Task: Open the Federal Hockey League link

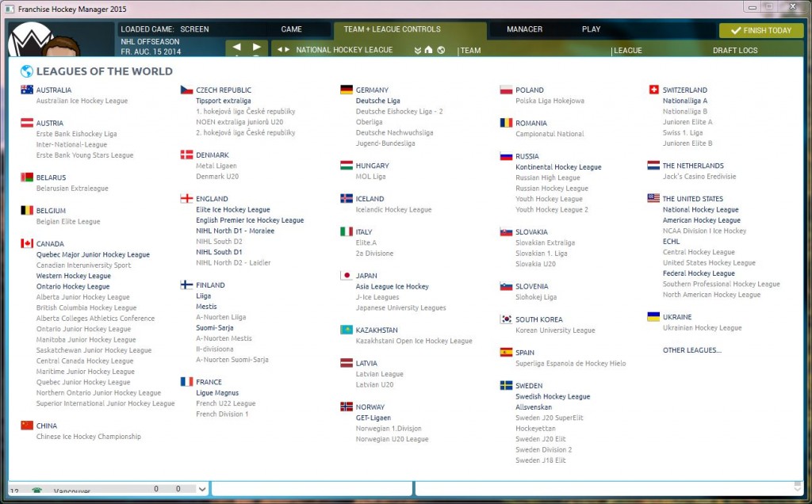Action: (x=699, y=273)
